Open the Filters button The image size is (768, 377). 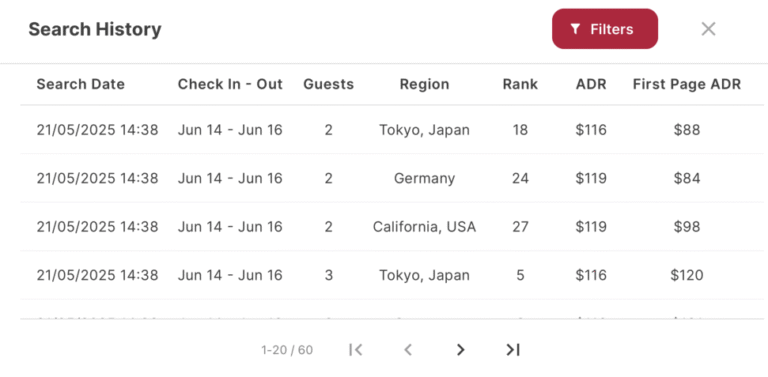click(x=604, y=29)
